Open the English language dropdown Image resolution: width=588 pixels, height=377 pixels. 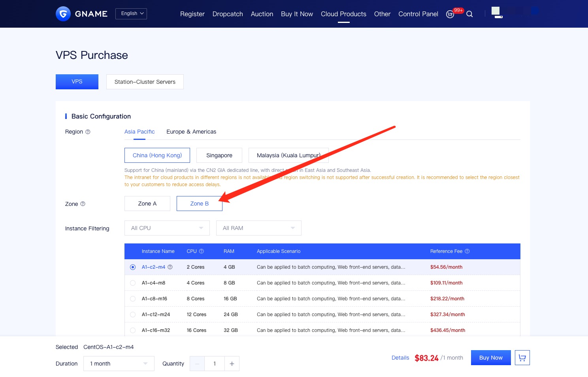[131, 14]
